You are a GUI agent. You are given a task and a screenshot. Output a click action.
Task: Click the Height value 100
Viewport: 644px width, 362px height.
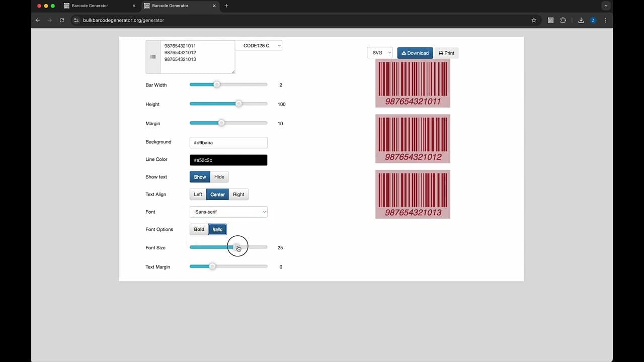pyautogui.click(x=281, y=105)
